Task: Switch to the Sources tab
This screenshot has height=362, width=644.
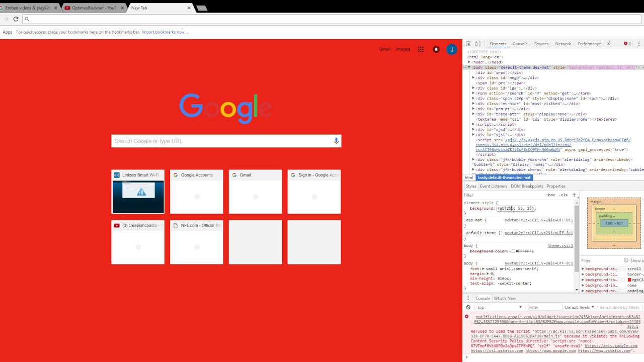Action: 541,44
